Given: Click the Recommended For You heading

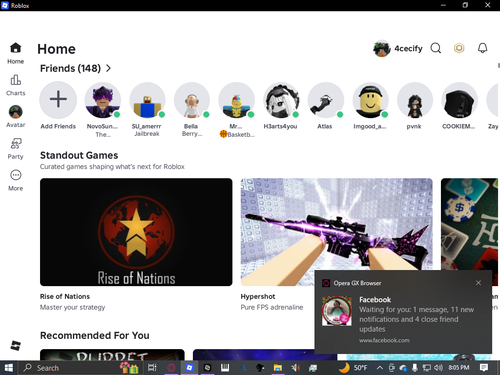Looking at the screenshot, I should pyautogui.click(x=95, y=335).
